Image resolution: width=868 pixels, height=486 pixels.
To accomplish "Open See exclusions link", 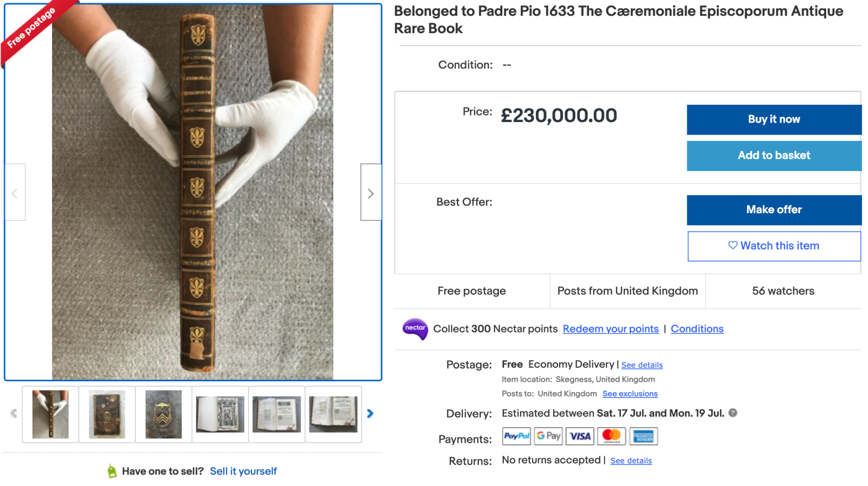I will (630, 394).
